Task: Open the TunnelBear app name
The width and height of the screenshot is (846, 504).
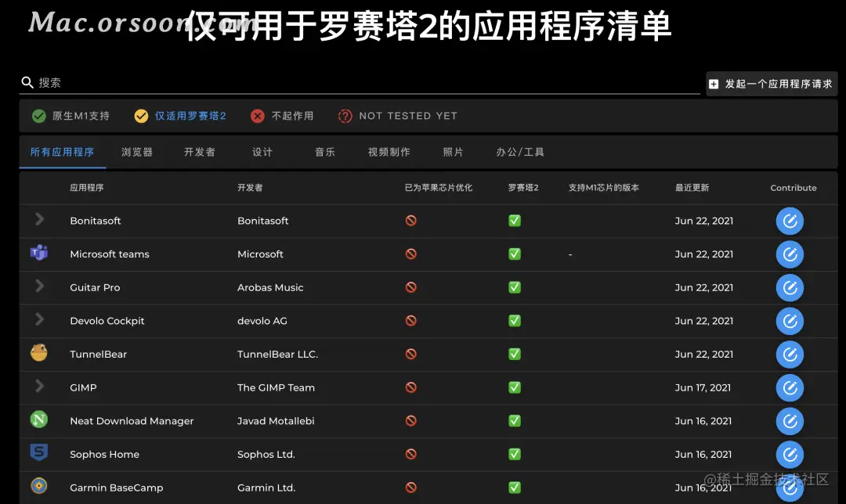Action: (x=98, y=355)
